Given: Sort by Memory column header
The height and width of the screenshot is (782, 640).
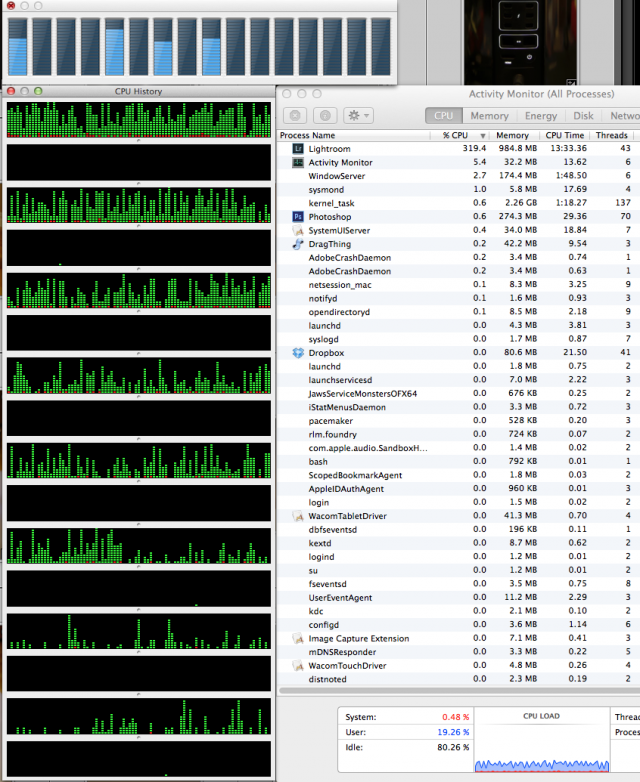Looking at the screenshot, I should [x=514, y=135].
